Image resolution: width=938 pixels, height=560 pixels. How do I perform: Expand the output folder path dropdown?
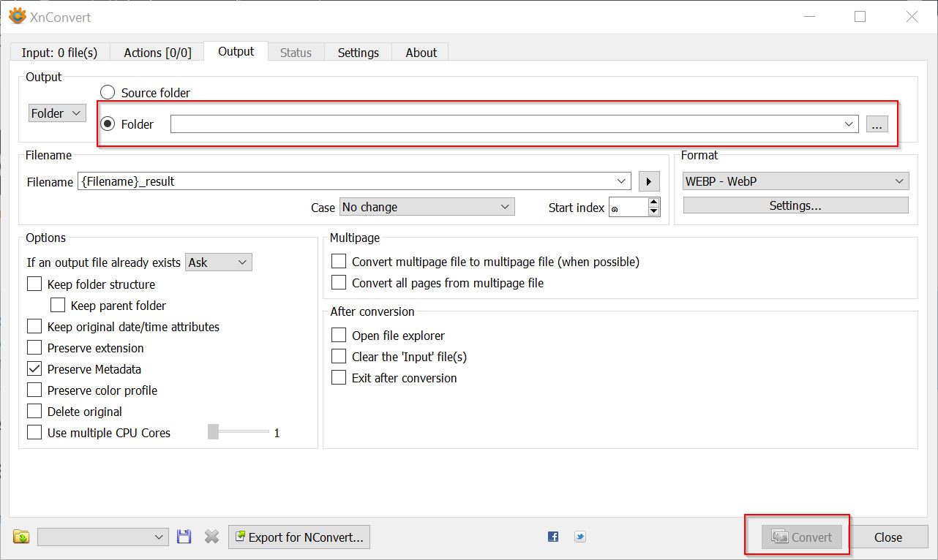coord(849,124)
